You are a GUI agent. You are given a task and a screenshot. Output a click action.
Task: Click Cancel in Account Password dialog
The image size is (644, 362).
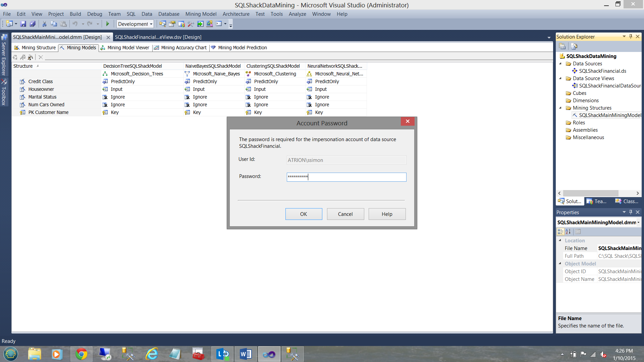tap(345, 214)
